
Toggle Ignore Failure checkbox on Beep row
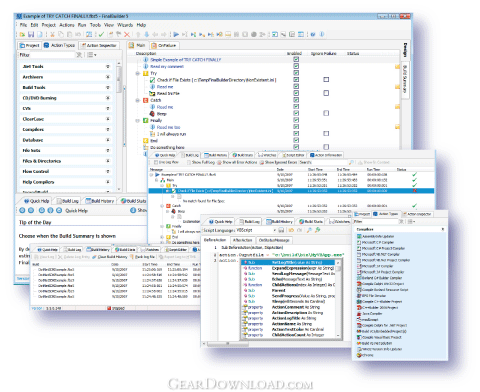point(326,113)
